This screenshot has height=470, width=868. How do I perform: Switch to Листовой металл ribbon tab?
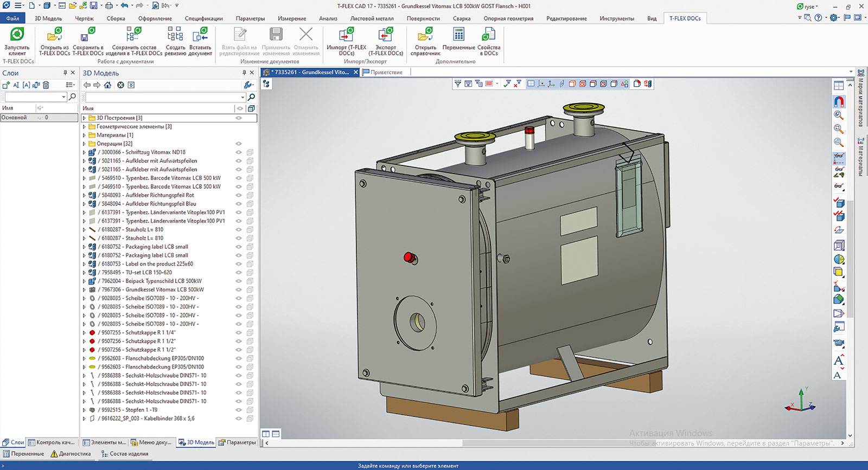pos(372,18)
